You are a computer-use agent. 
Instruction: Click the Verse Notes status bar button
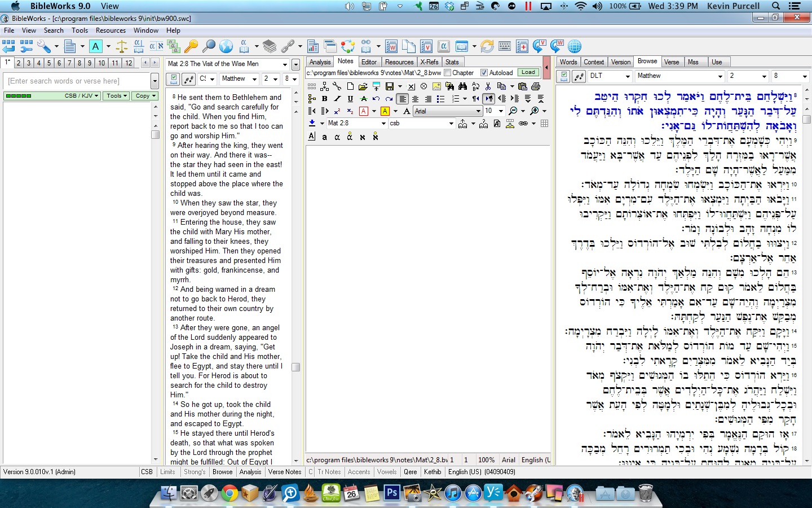285,472
